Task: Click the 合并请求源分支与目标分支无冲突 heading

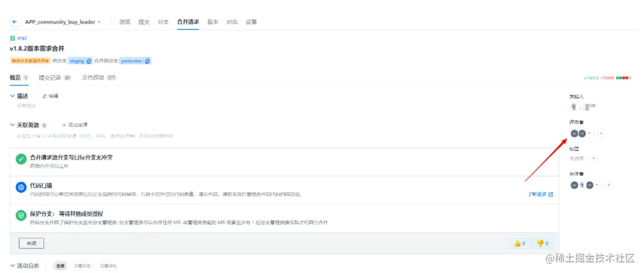Action: point(71,157)
